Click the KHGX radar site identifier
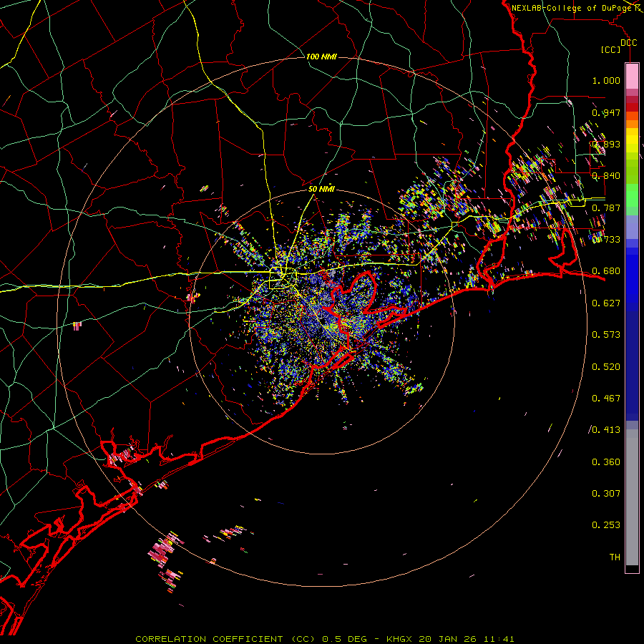644x644 pixels. pos(400,639)
